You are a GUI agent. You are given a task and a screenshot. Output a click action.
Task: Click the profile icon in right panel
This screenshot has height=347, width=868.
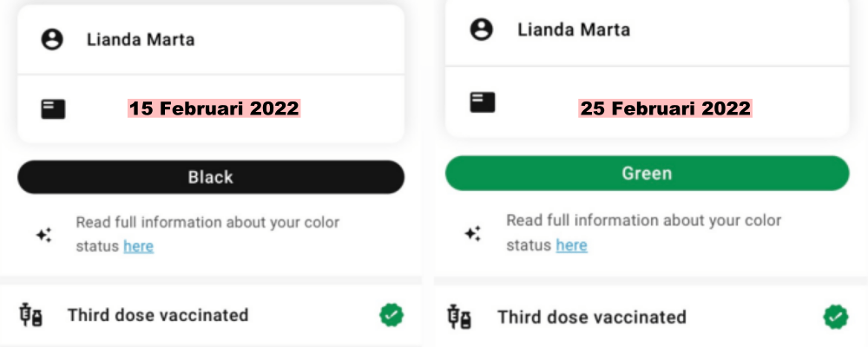click(481, 29)
